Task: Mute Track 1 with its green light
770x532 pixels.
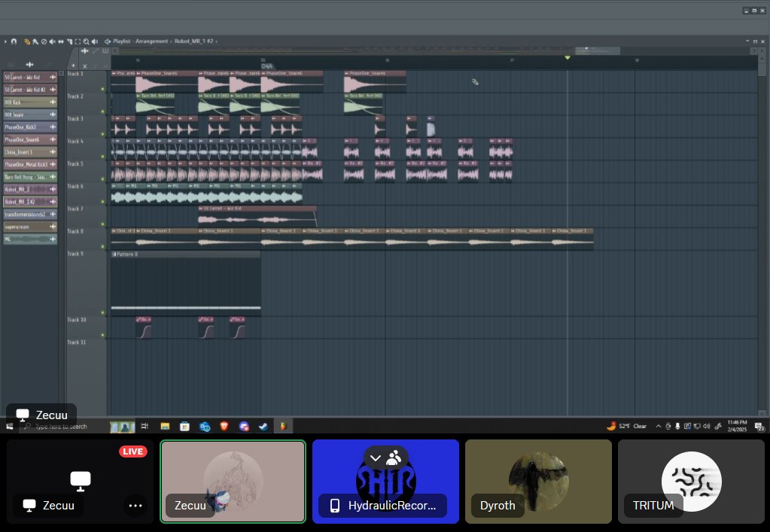Action: pos(102,89)
